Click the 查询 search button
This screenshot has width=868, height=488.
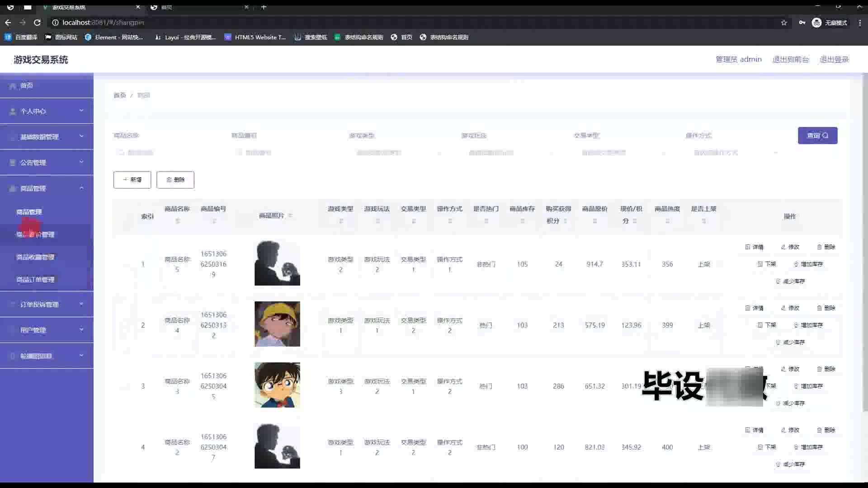(817, 136)
